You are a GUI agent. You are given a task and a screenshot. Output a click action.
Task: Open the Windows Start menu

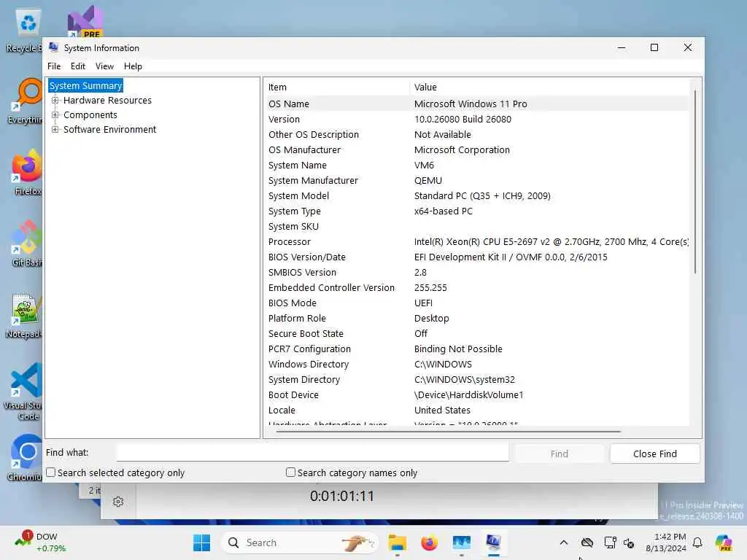click(x=201, y=542)
